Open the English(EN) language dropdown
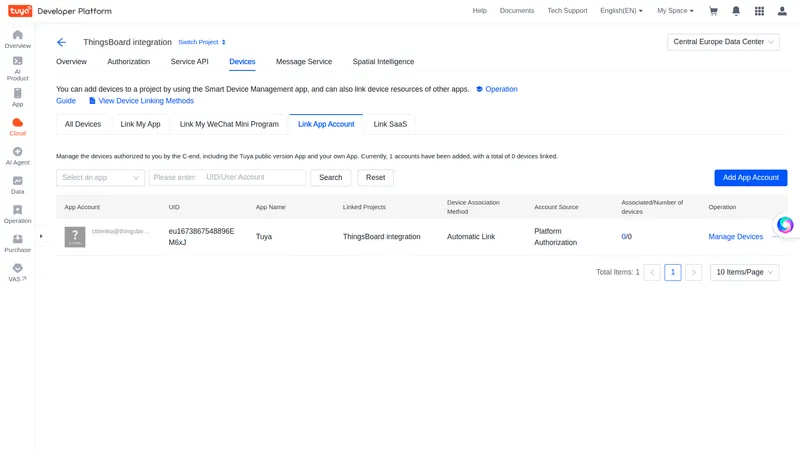Screen dimensions: 800x450 pyautogui.click(x=621, y=11)
